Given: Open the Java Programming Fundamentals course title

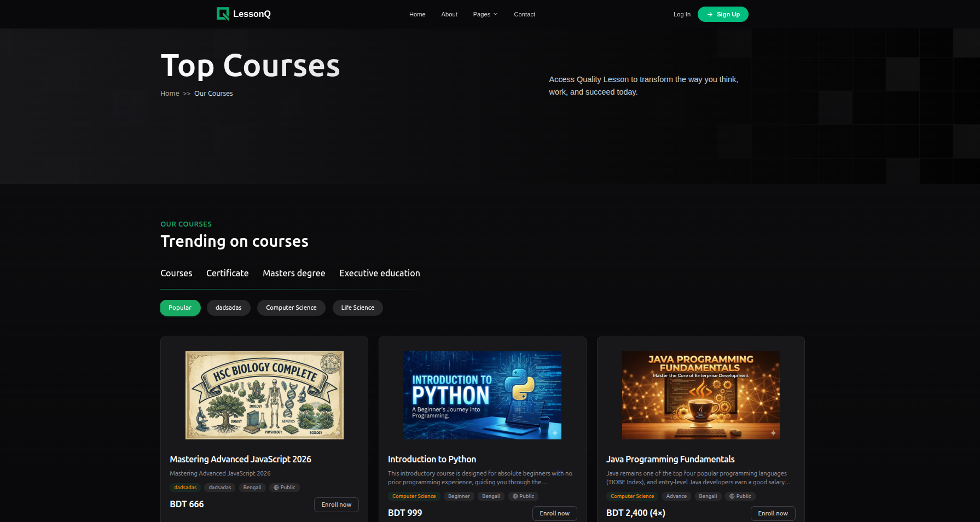Looking at the screenshot, I should click(x=670, y=459).
